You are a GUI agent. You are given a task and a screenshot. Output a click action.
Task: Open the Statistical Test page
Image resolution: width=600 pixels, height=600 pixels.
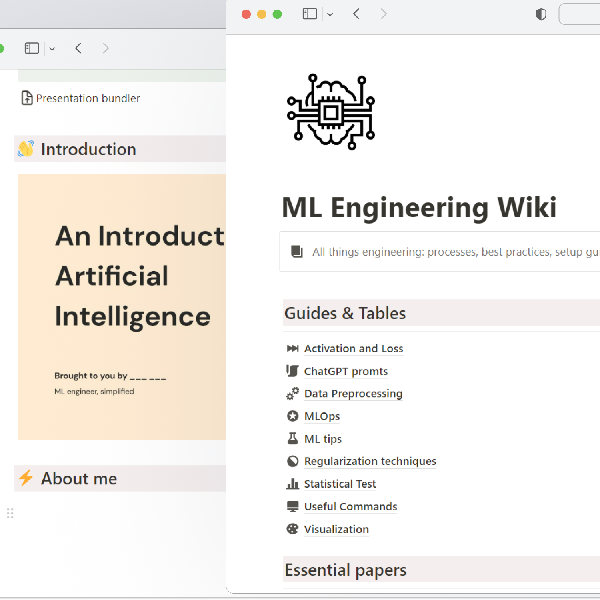pos(340,484)
